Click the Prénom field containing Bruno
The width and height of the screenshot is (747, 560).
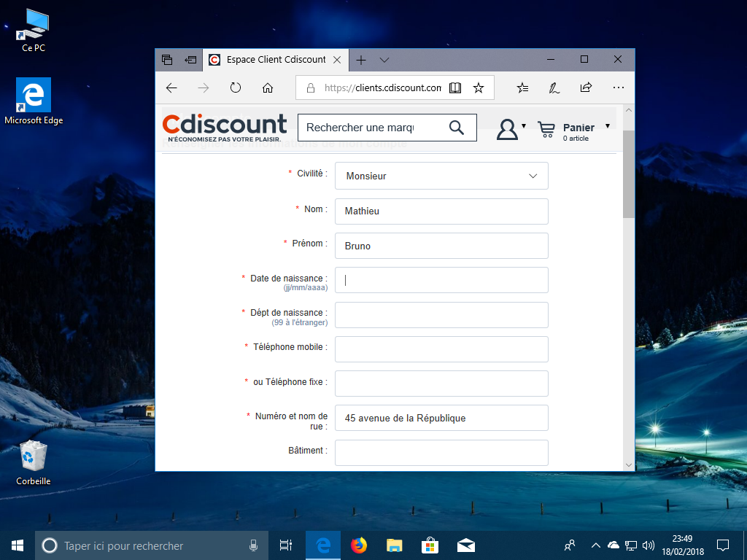point(441,246)
